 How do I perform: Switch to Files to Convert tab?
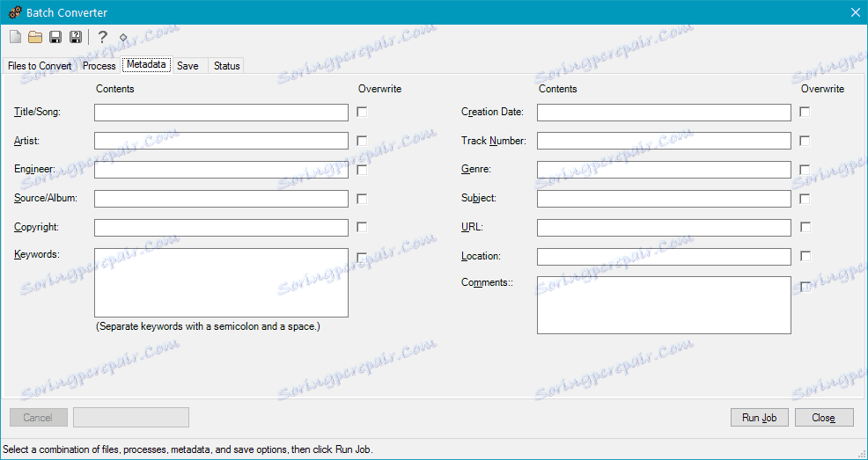40,66
